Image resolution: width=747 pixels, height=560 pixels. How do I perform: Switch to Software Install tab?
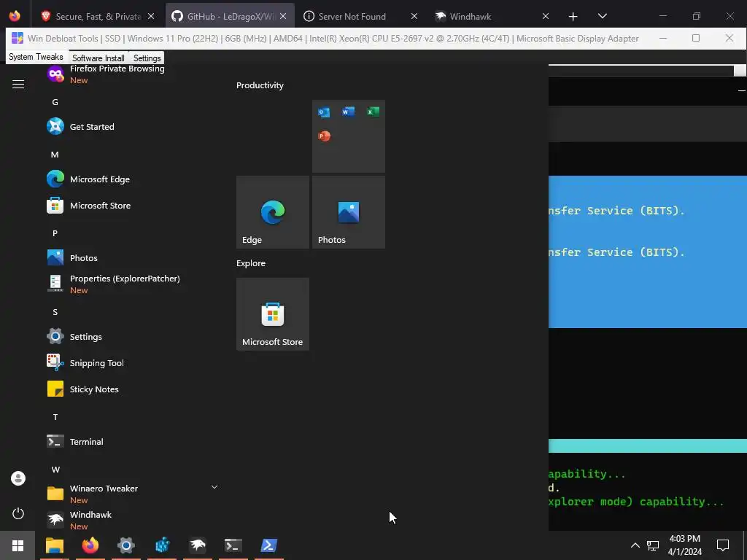[x=98, y=58]
